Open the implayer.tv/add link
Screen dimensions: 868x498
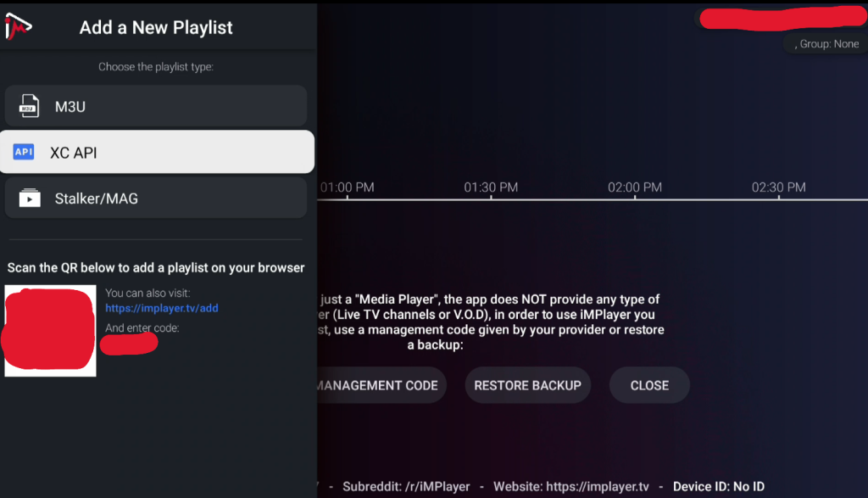161,308
